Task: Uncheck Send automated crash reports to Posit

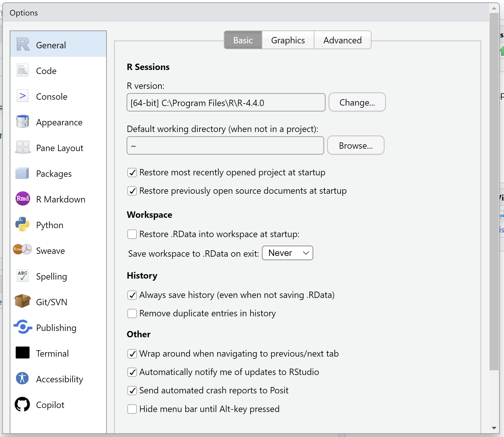Action: tap(132, 390)
